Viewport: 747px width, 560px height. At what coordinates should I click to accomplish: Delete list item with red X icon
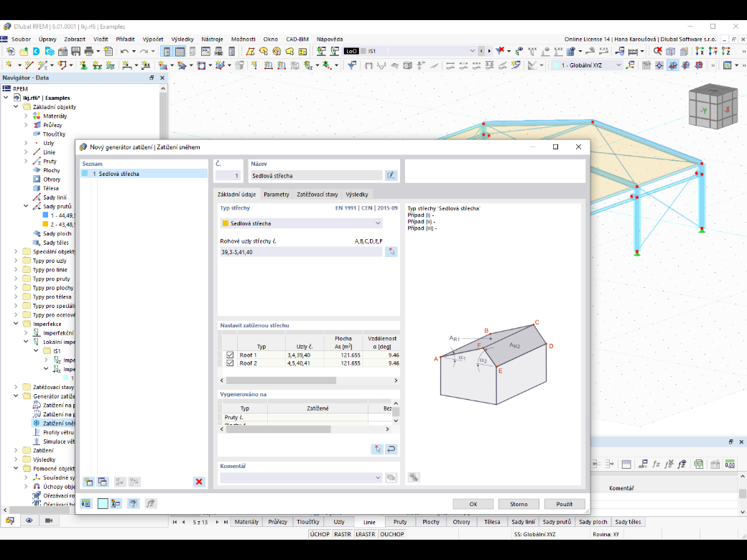(199, 482)
